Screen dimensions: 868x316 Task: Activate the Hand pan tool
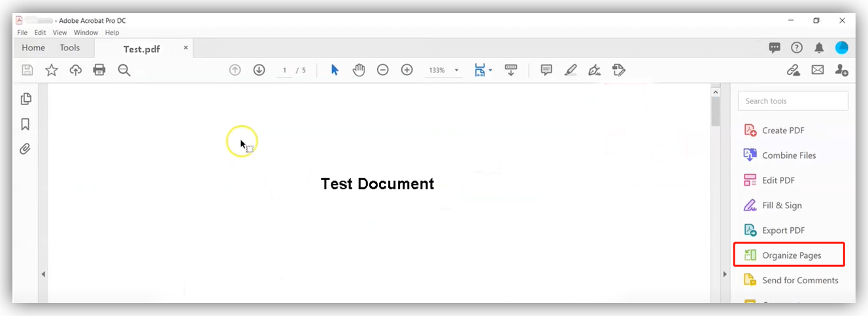click(x=359, y=70)
